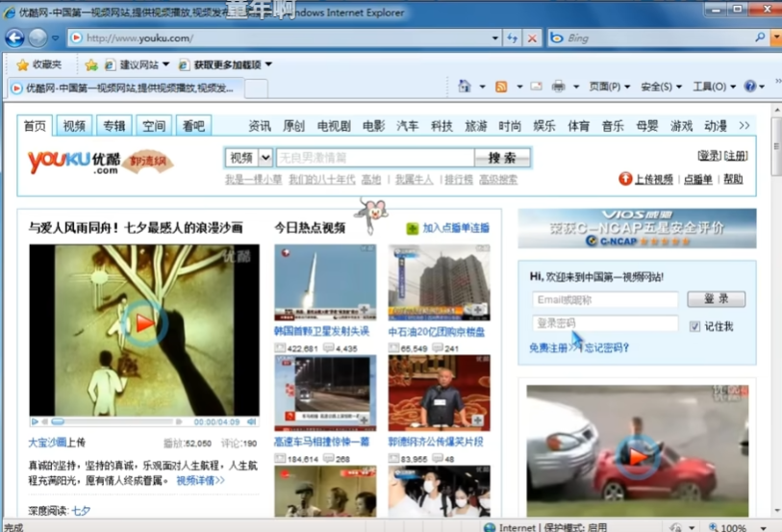The image size is (782, 532).
Task: Click the small play button on player bar
Action: [x=35, y=421]
